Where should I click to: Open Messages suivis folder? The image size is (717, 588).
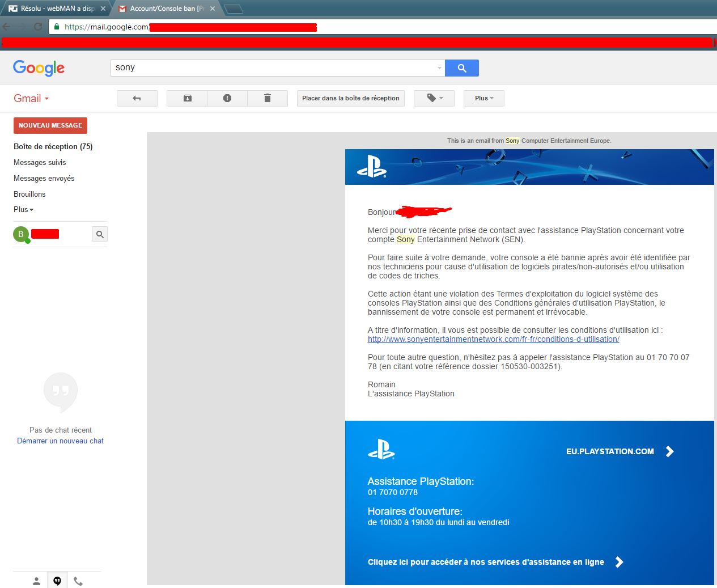click(x=40, y=162)
